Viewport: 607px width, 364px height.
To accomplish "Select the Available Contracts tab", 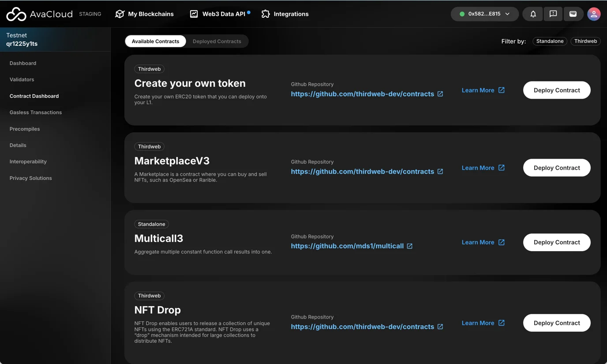I will (x=155, y=41).
